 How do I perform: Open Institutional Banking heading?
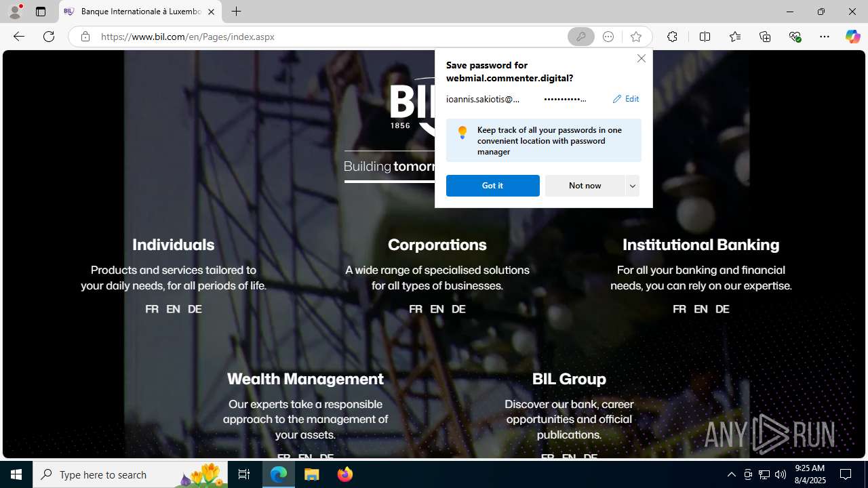click(x=701, y=245)
